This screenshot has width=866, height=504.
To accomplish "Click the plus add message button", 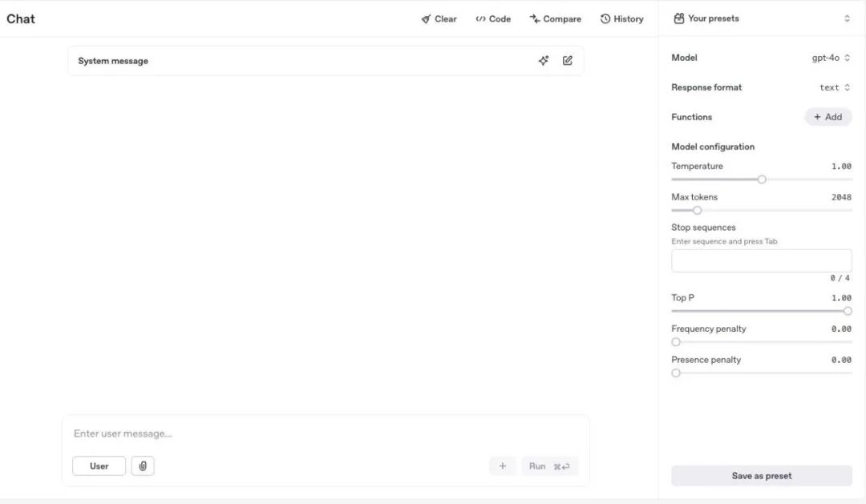I will (x=503, y=466).
